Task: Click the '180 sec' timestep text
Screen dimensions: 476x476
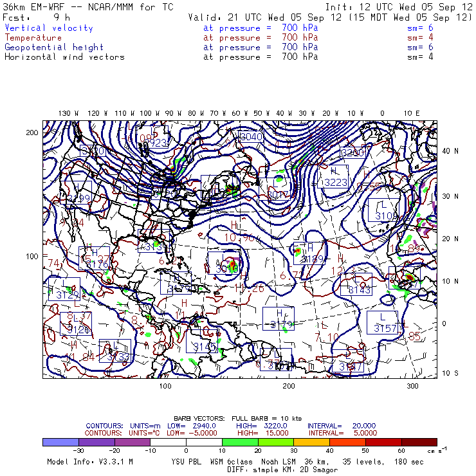Action: point(408,462)
